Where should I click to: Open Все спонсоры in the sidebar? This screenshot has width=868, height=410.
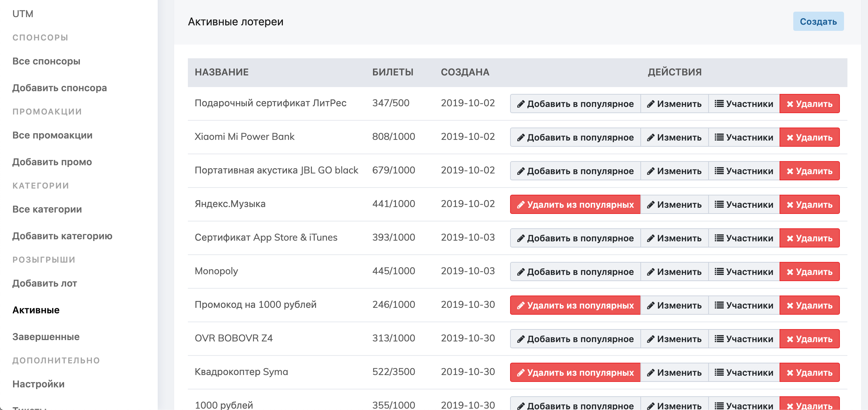click(46, 61)
